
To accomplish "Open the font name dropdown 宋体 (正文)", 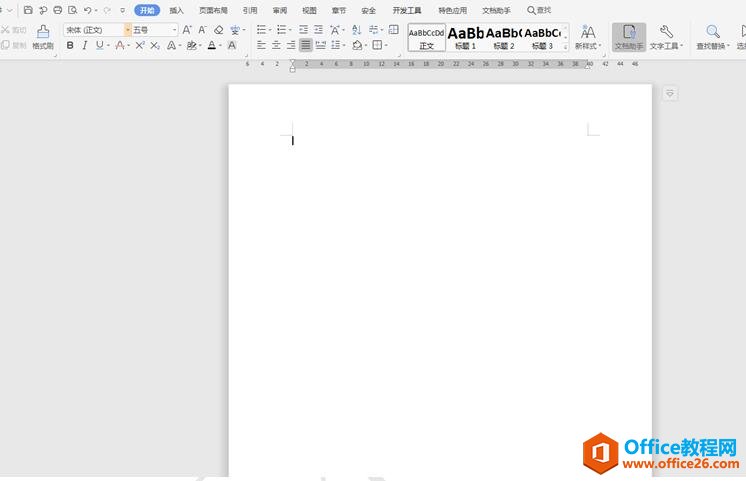I will pyautogui.click(x=97, y=30).
